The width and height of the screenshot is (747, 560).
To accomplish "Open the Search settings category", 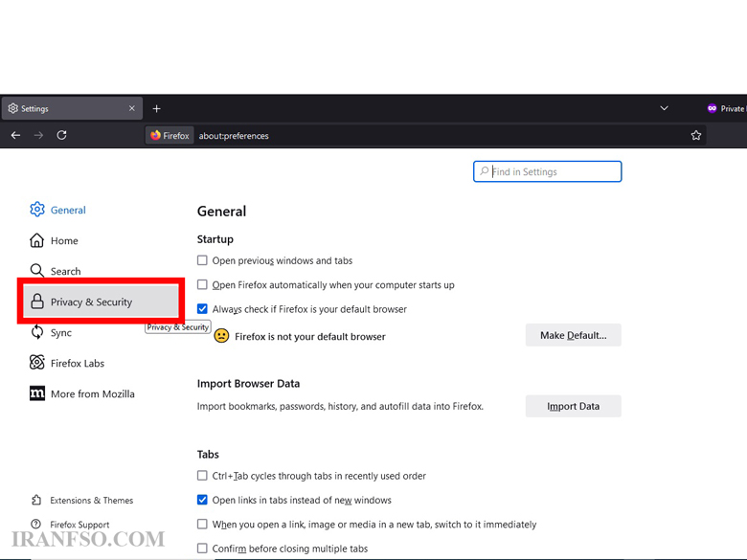I will 66,272.
